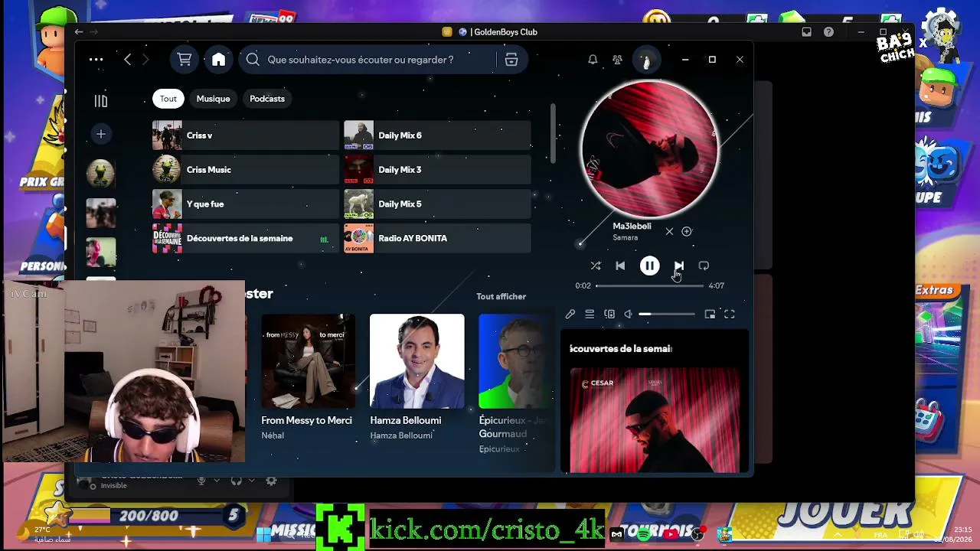
Task: Add track to Liked Songs
Action: click(687, 231)
